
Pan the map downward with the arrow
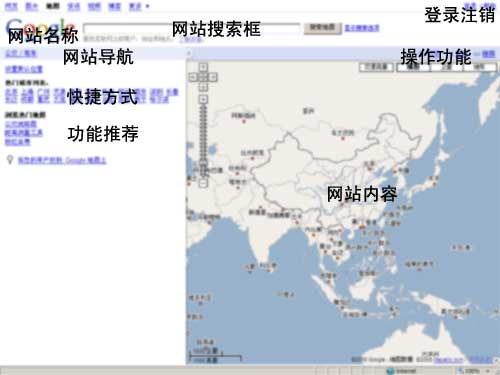[203, 87]
